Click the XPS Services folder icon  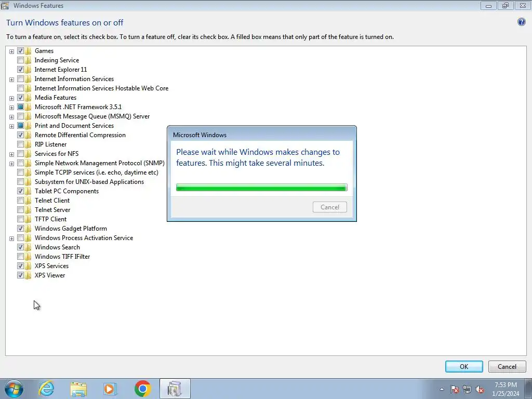click(28, 266)
